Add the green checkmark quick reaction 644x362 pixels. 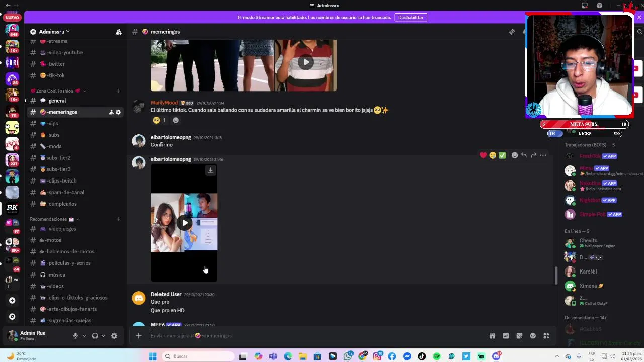[x=502, y=155]
